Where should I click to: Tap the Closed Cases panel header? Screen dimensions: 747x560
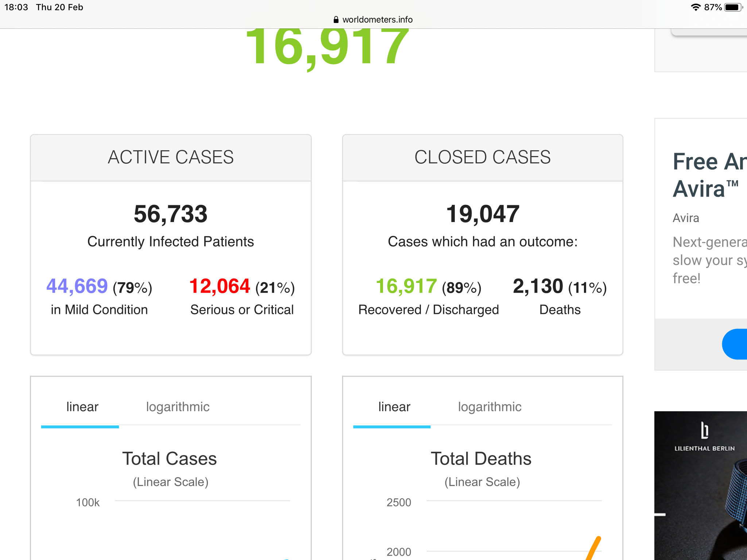click(482, 157)
